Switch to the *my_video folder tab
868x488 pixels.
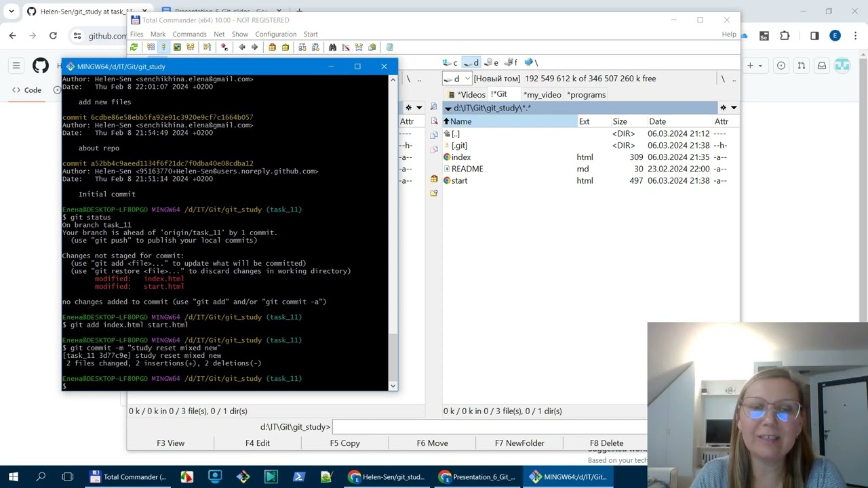[x=542, y=95]
